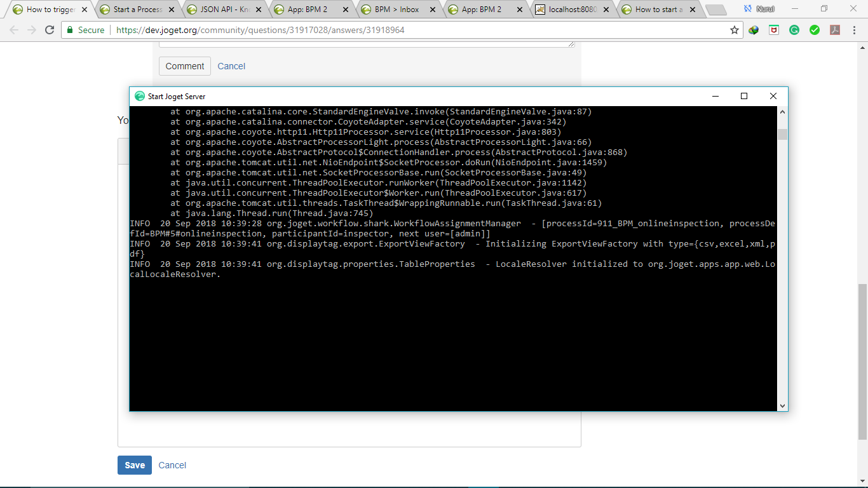Open the Nurul profile button
The image size is (868, 488).
click(760, 9)
